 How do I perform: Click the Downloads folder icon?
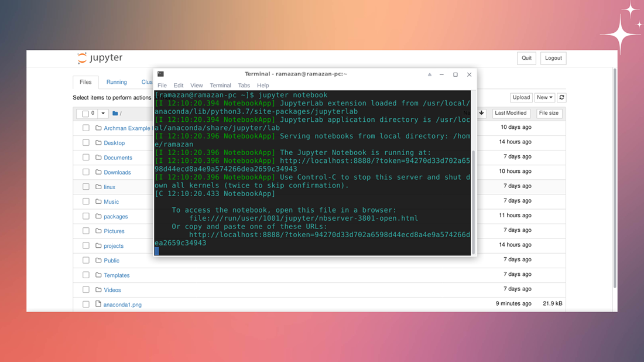[98, 172]
